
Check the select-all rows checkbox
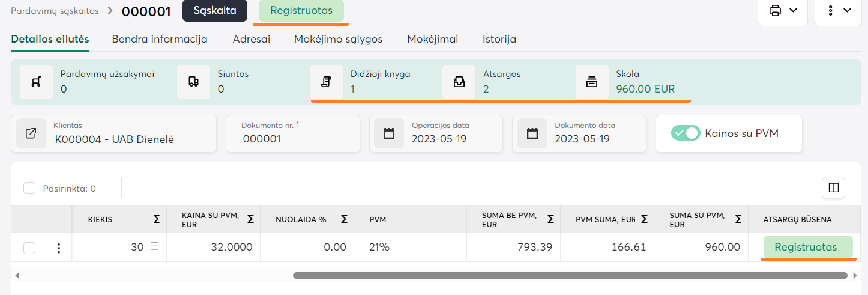pyautogui.click(x=29, y=189)
